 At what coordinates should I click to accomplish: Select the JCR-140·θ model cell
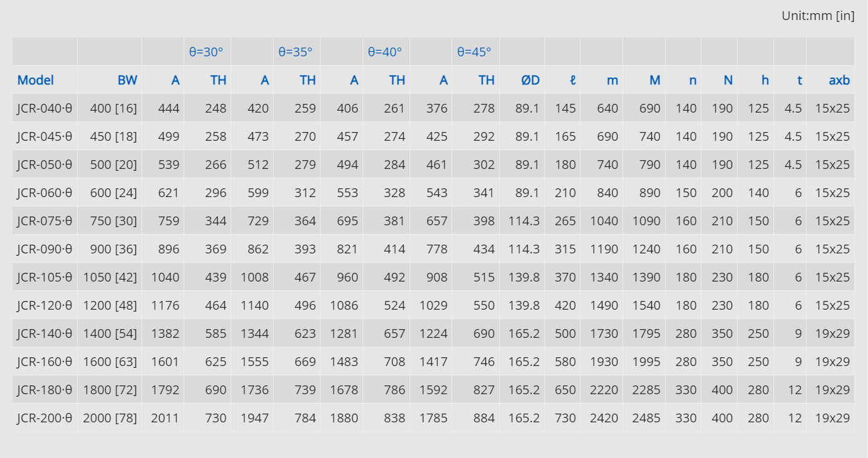(44, 333)
